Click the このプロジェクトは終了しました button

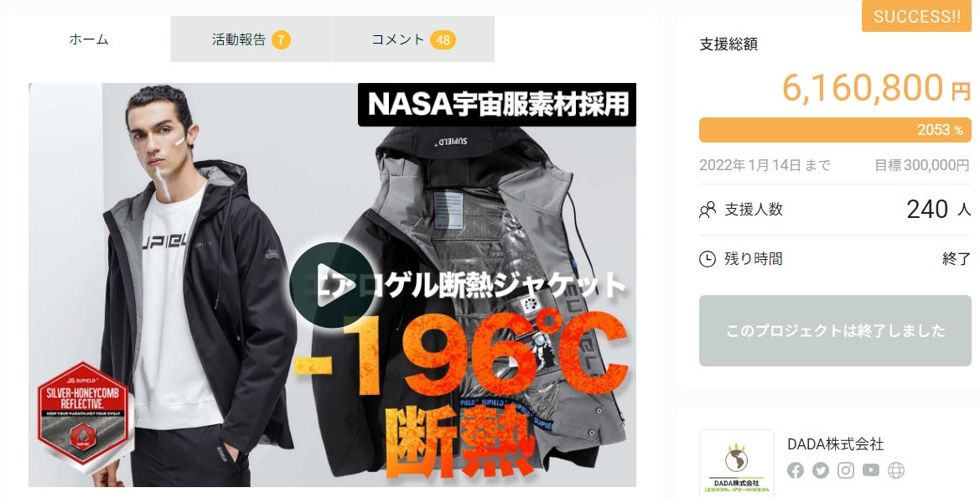coord(835,330)
